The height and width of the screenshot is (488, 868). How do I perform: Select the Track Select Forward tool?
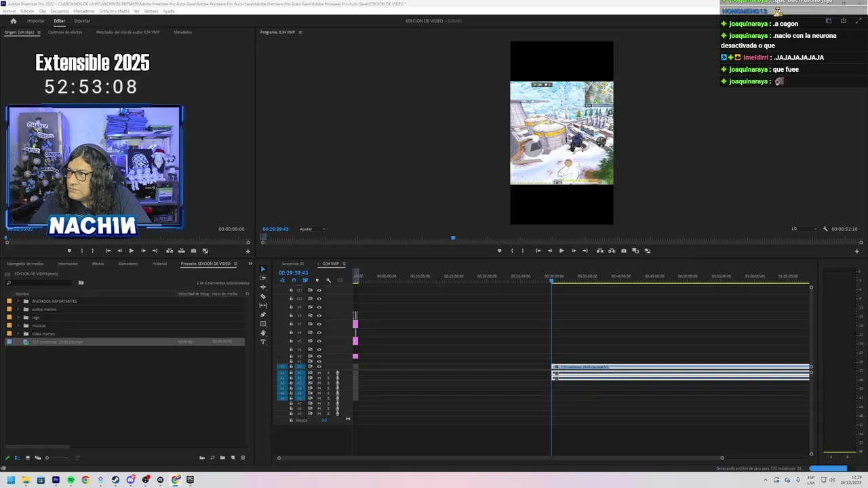(x=263, y=279)
